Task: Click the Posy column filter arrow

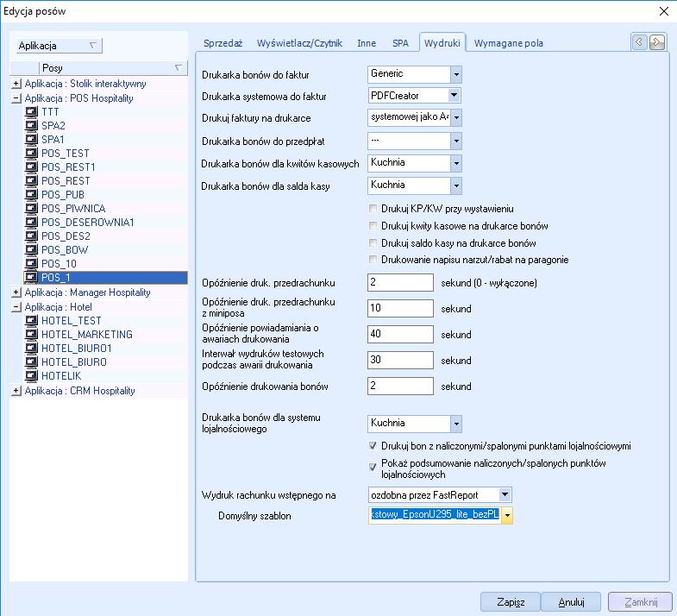Action: (179, 68)
